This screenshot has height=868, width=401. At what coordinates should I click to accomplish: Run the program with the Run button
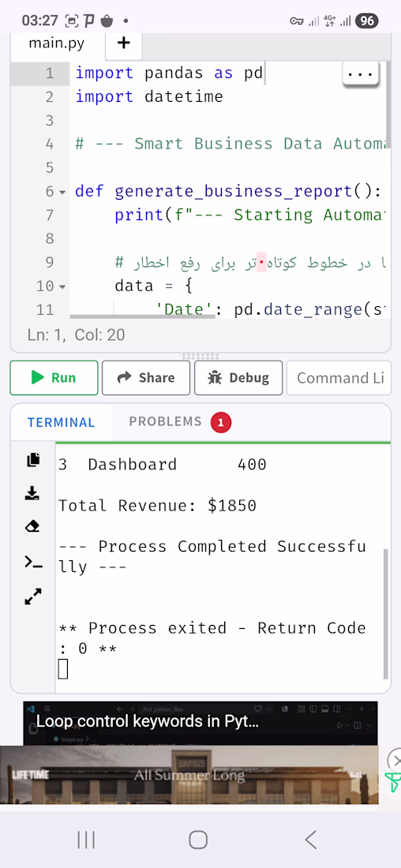[x=54, y=377]
